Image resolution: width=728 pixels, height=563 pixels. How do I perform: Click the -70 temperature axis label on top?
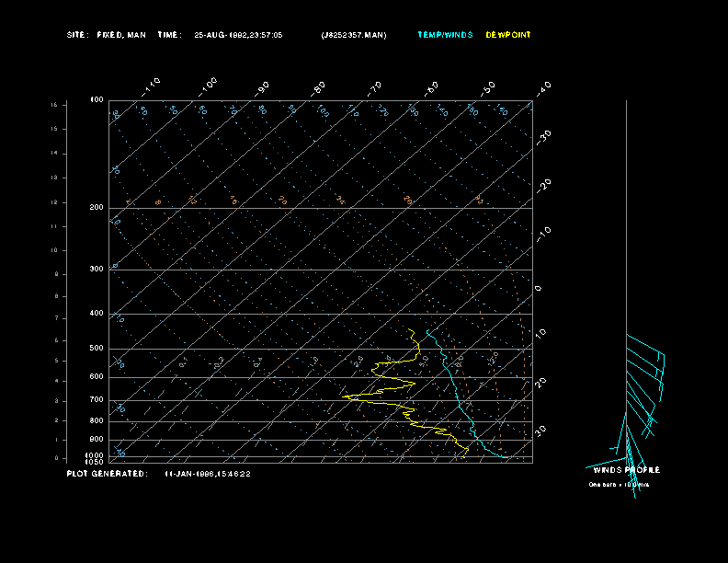[x=375, y=87]
